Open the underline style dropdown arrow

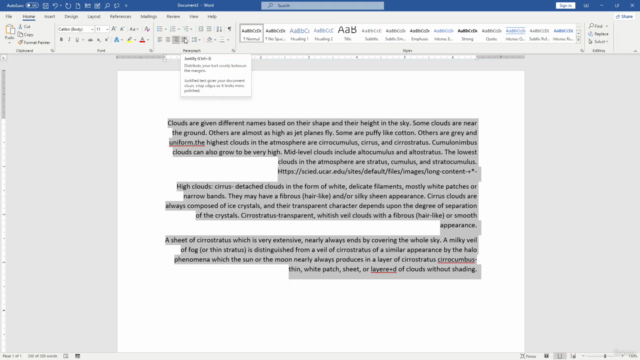pyautogui.click(x=83, y=40)
